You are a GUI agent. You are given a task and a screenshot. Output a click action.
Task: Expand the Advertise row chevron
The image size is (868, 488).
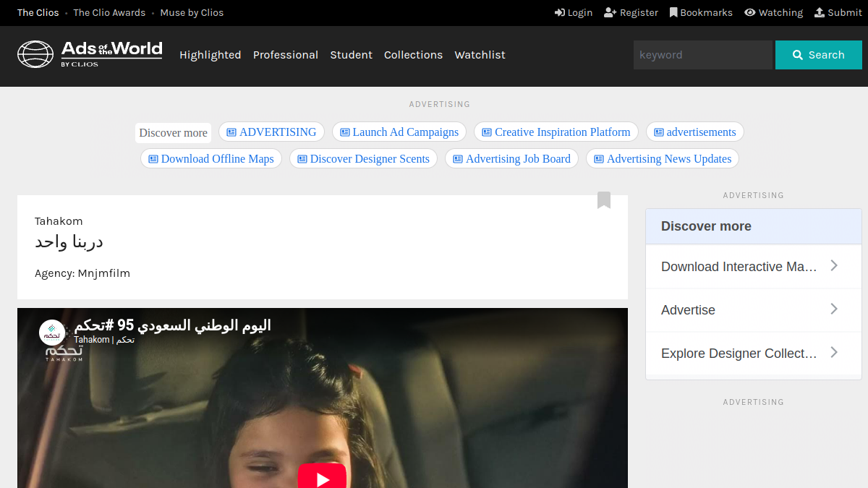(834, 309)
